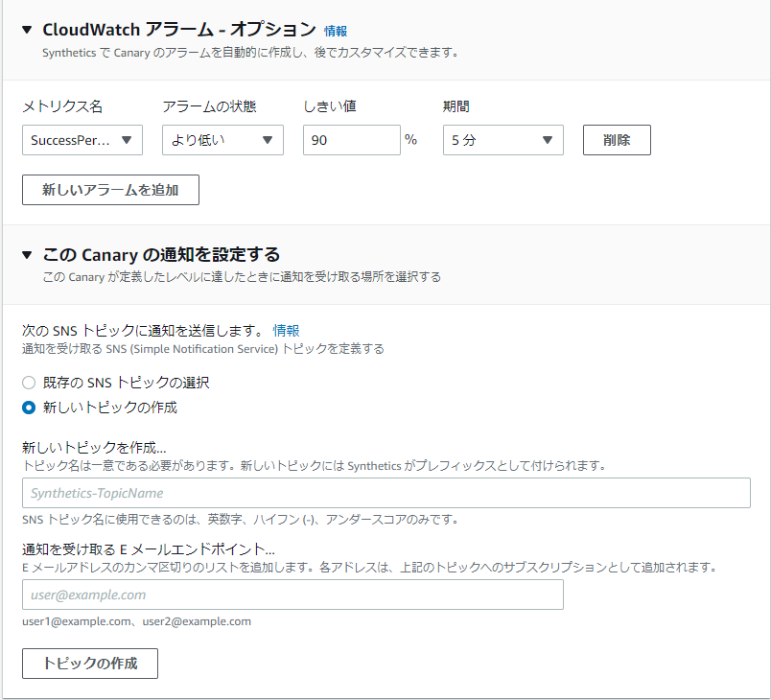Click 新しいアラームを追加 button

point(110,190)
